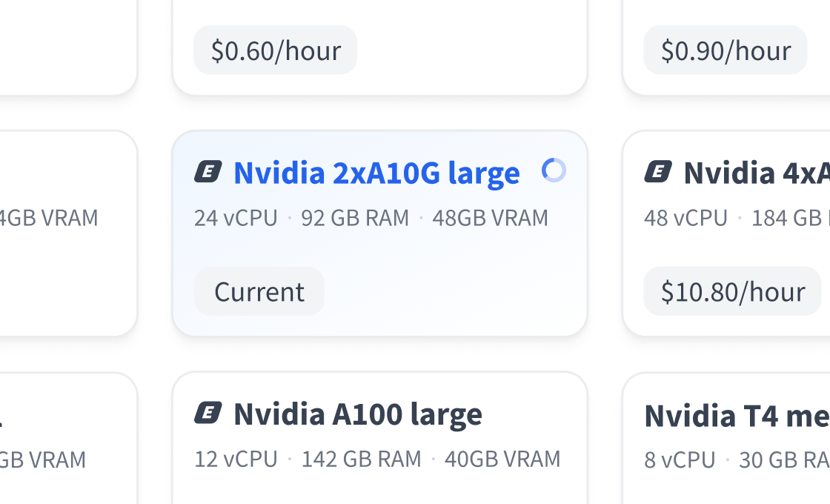Click the Enterprise badge icon beside Nvidia 4xA title
This screenshot has width=830, height=504.
click(659, 171)
